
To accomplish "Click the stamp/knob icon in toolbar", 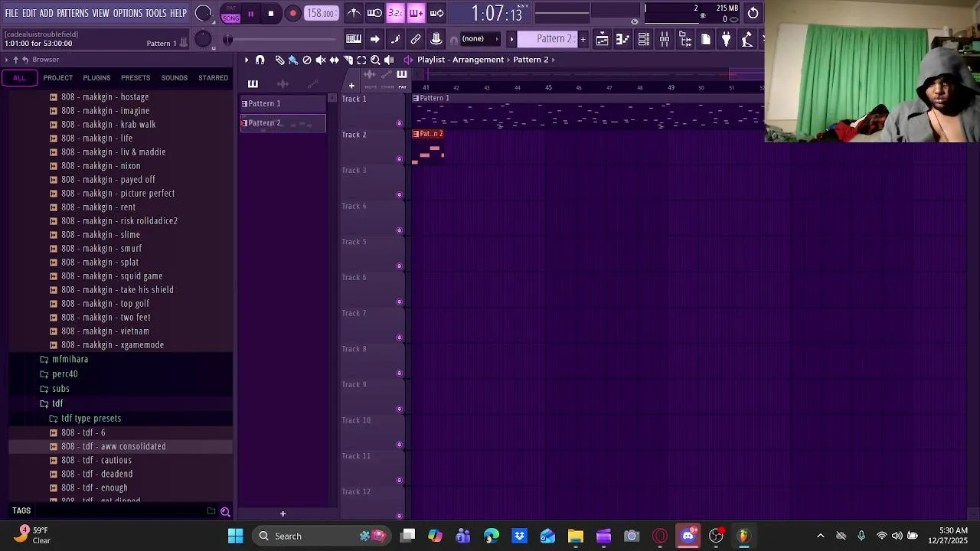I will 436,39.
